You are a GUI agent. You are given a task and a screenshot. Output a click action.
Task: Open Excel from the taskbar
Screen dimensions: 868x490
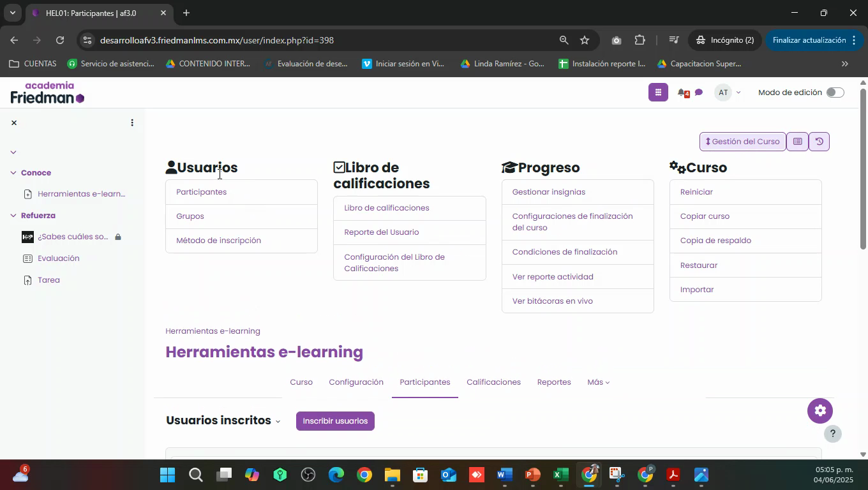click(560, 475)
